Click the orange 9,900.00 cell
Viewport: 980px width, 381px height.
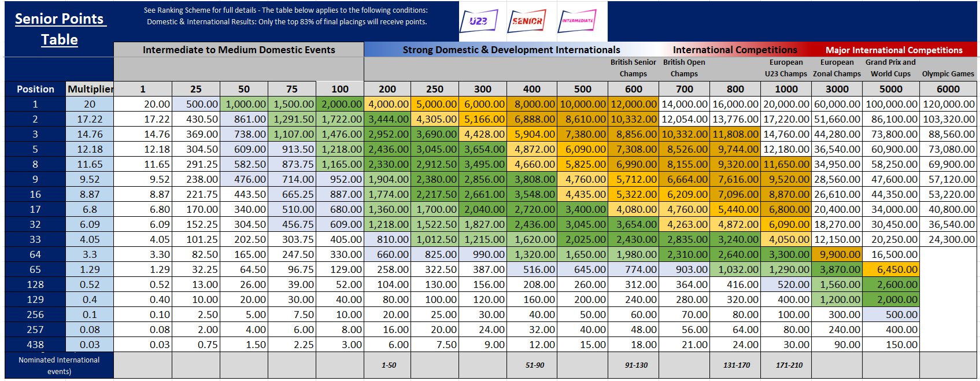click(837, 254)
